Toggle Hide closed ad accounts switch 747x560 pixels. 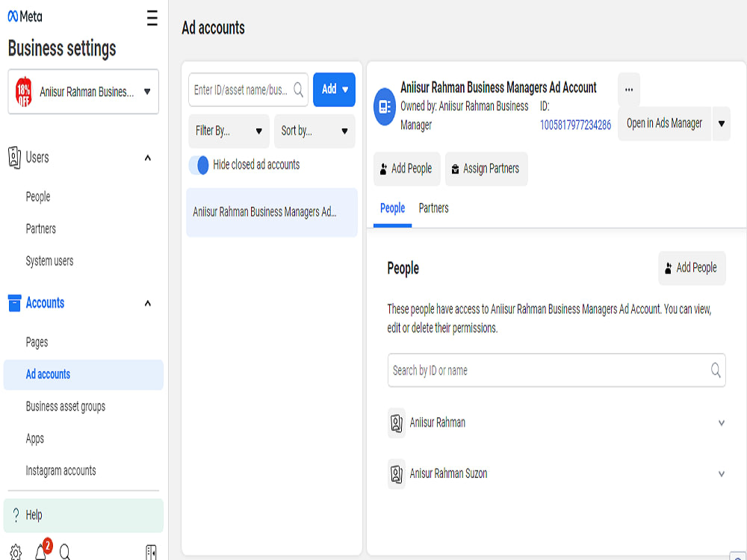coord(199,165)
